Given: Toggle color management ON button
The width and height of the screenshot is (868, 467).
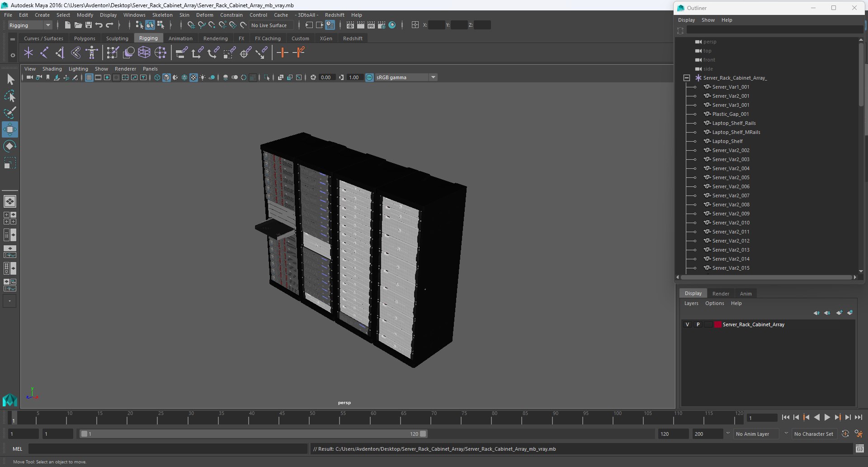Looking at the screenshot, I should pos(369,77).
